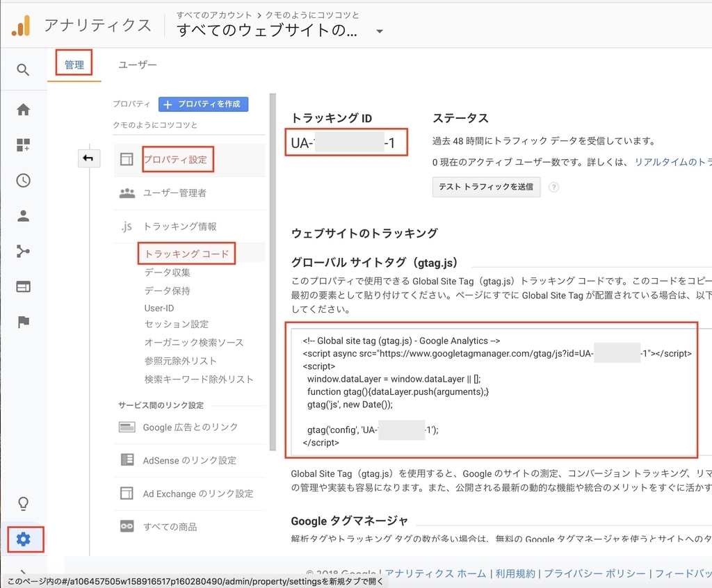Viewport: 712px width, 588px height.
Task: Open すべての商品 item
Action: pyautogui.click(x=170, y=527)
